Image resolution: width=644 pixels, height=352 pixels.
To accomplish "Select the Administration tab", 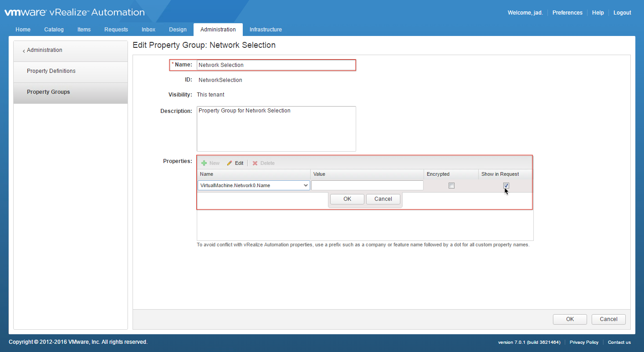I will pos(218,30).
